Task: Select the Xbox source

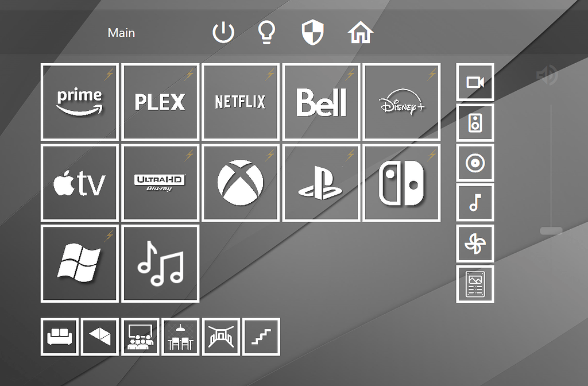Action: (x=241, y=183)
